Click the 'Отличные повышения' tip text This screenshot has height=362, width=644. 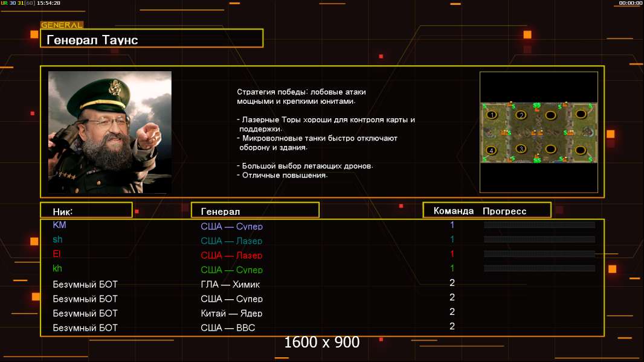[x=282, y=175]
